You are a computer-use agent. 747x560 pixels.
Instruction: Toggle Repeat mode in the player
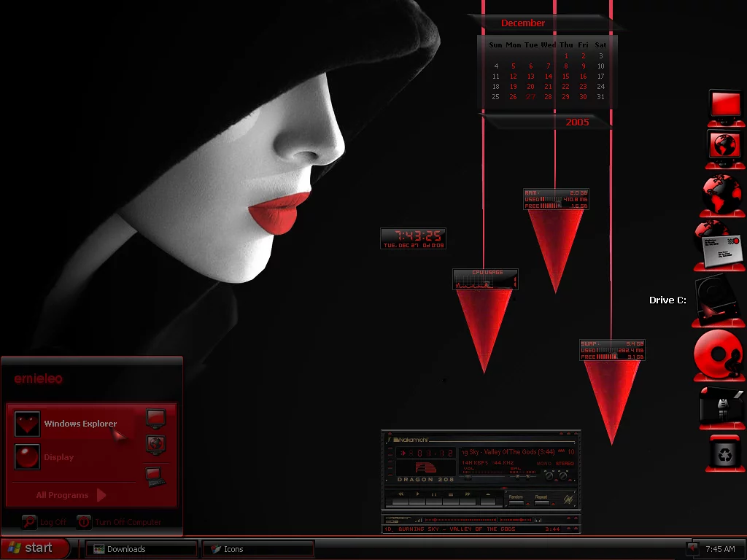coord(541,502)
